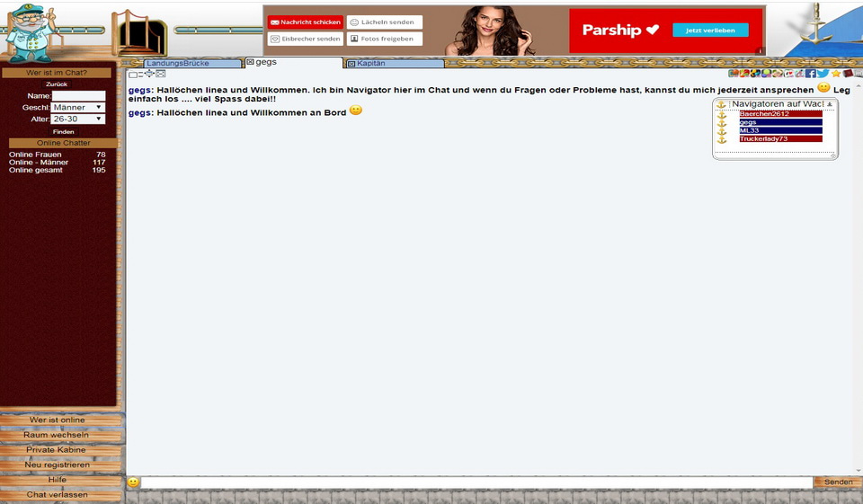Click the dark red book icon
This screenshot has height=504, width=863.
point(848,74)
